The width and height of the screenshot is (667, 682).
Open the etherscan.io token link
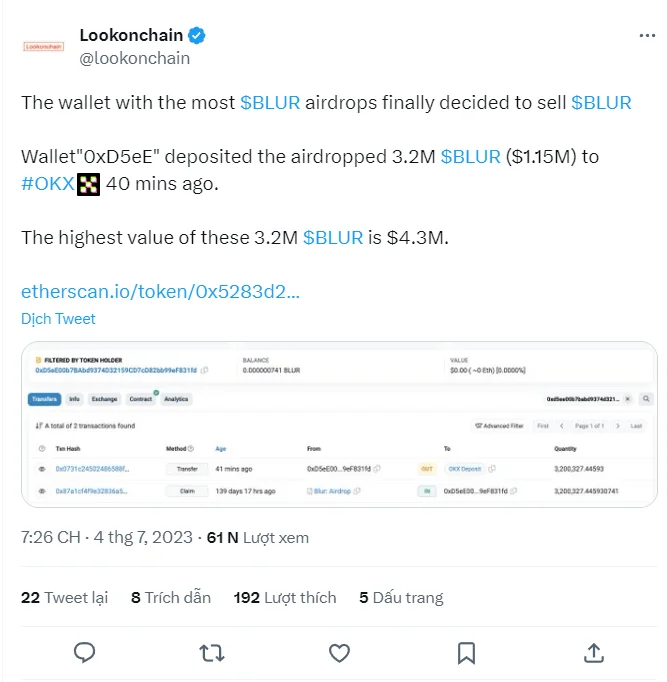pos(160,291)
